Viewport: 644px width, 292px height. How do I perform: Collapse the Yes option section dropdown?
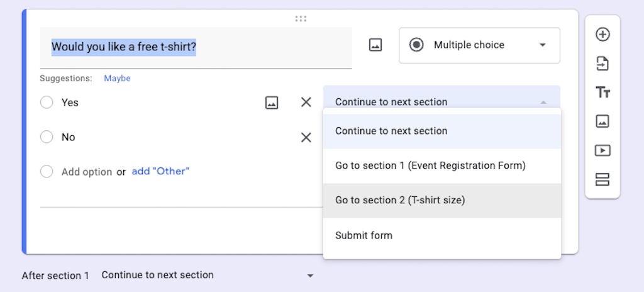(441, 97)
